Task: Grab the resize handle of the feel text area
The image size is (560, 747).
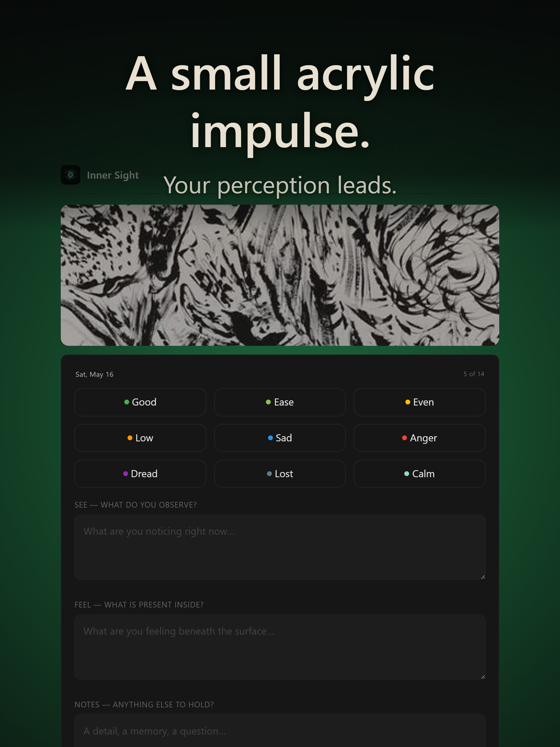Action: click(x=483, y=677)
